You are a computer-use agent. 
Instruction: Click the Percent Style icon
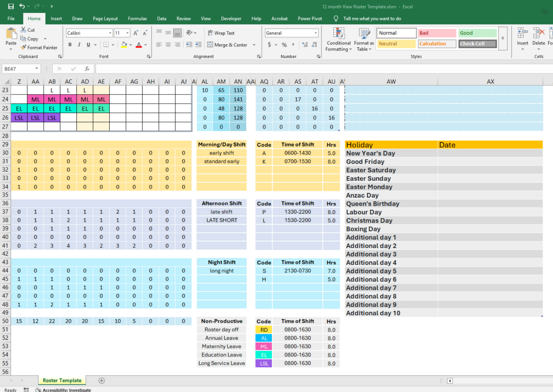(x=284, y=45)
